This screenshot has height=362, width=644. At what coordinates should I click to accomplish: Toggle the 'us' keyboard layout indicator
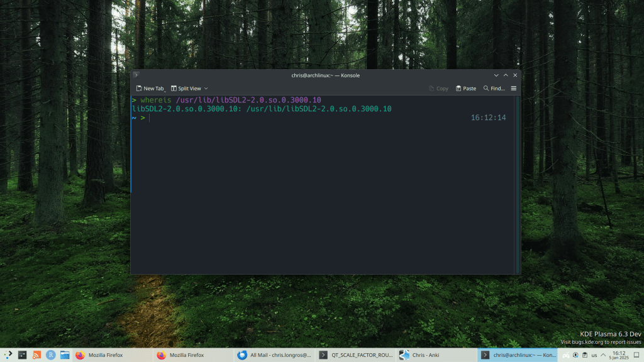tap(593, 355)
